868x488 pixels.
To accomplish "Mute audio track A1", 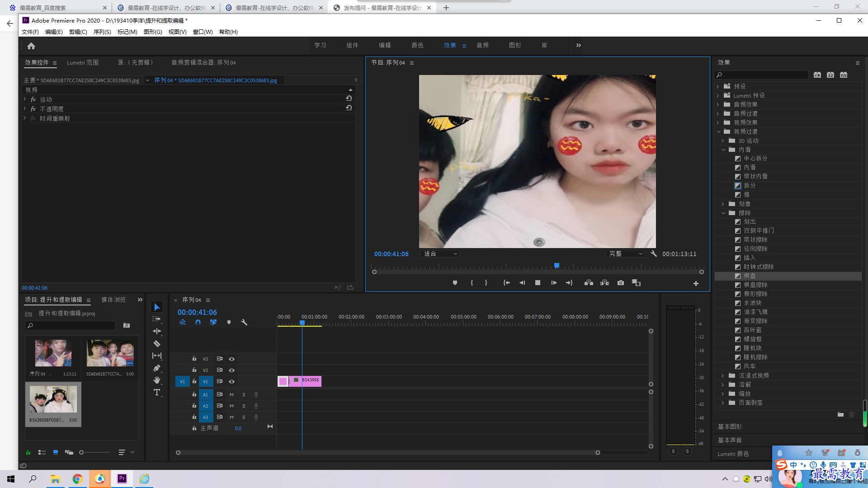I will (x=231, y=395).
